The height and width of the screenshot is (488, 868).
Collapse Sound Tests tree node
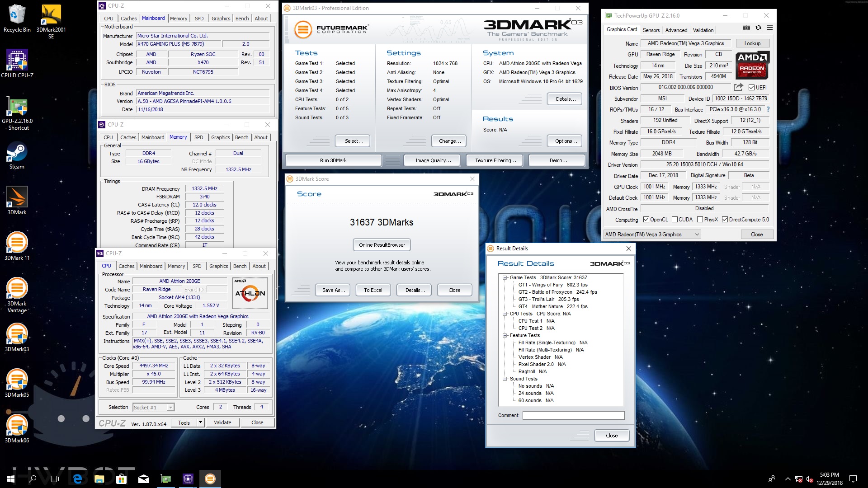tap(505, 379)
